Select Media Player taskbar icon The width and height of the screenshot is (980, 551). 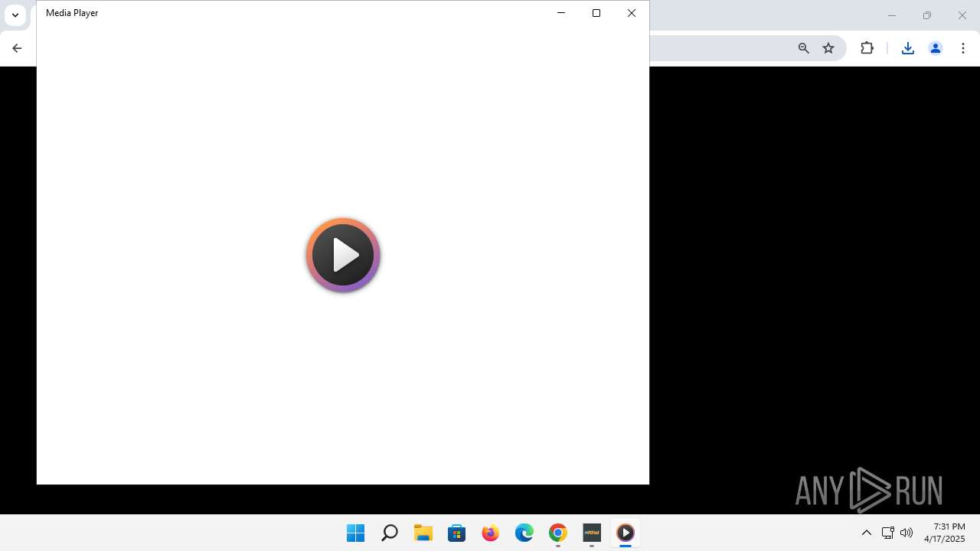626,533
